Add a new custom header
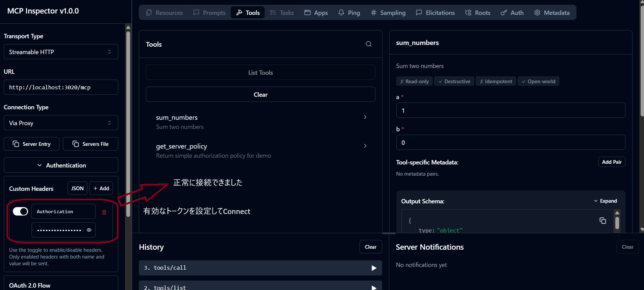Viewport: 644px width, 290px height. (x=101, y=188)
